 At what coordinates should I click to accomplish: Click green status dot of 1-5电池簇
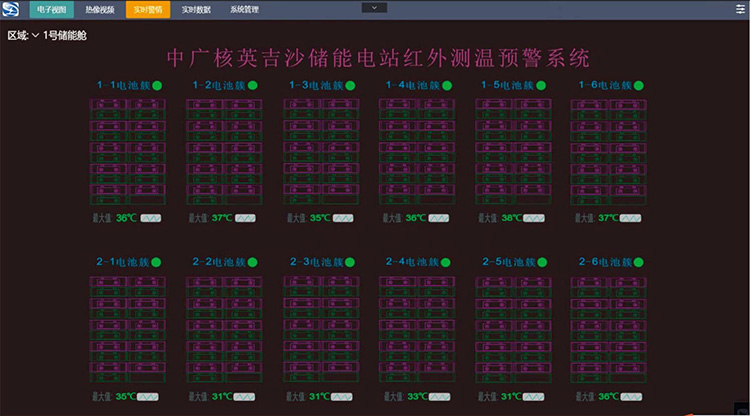tap(541, 86)
